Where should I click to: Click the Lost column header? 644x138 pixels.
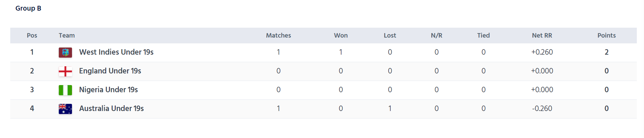(390, 36)
